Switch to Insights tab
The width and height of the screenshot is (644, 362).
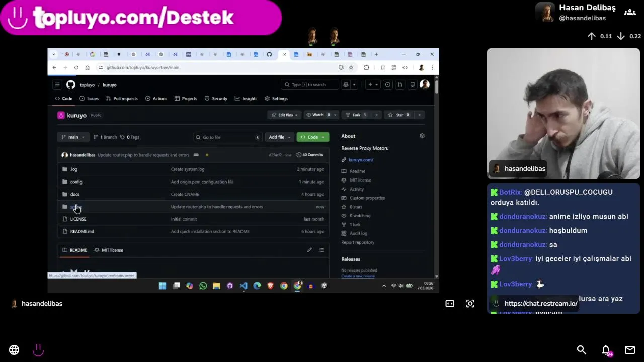coord(246,99)
